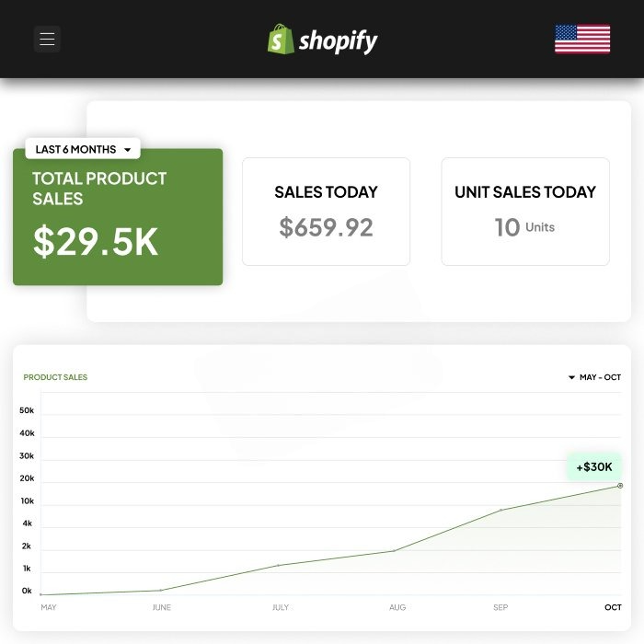644x644 pixels.
Task: Select the OCT label on x-axis
Action: tap(613, 607)
